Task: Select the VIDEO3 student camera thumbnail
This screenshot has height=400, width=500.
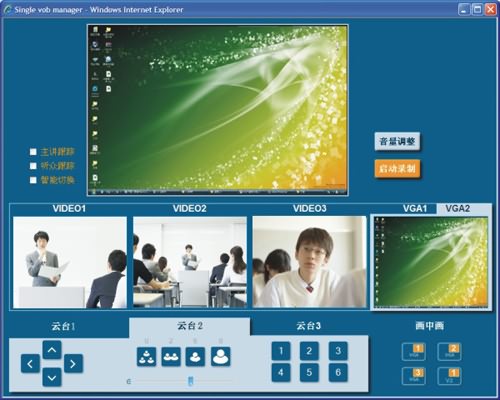Action: coord(309,262)
